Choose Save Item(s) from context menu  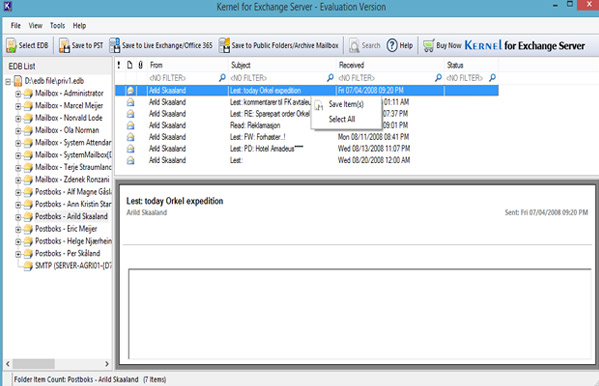coord(346,104)
